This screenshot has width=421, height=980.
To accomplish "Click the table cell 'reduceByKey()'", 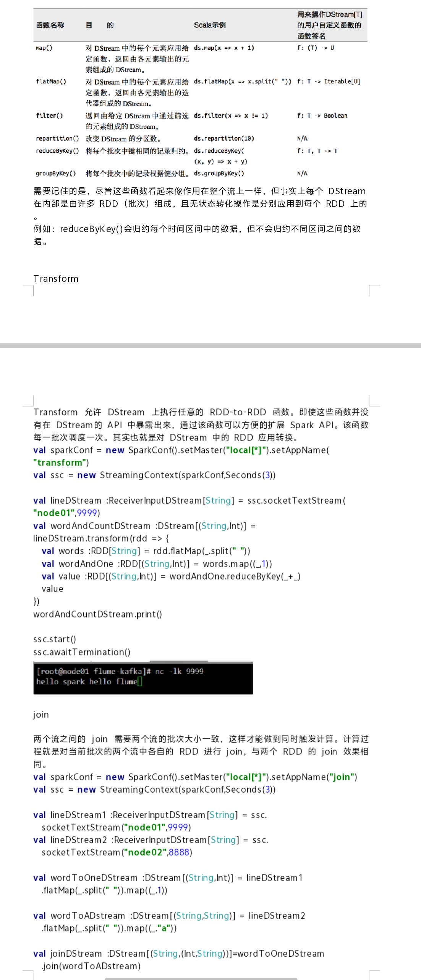I will 57,151.
